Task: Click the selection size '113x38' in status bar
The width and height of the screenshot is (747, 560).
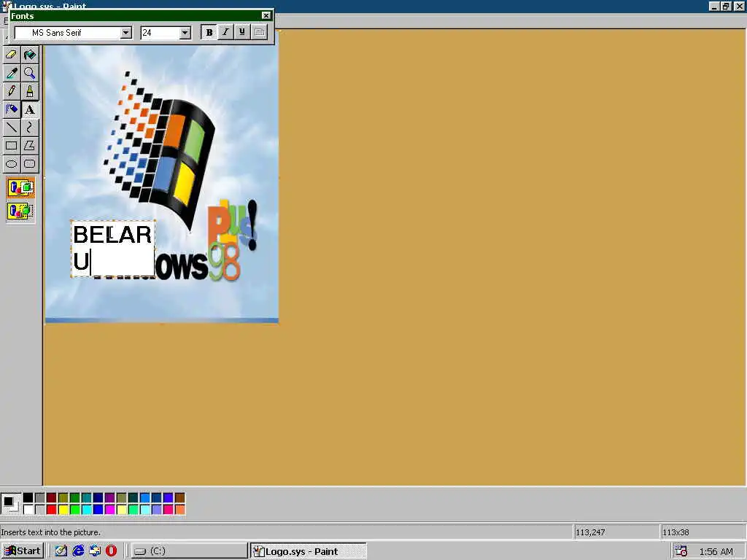Action: point(676,532)
